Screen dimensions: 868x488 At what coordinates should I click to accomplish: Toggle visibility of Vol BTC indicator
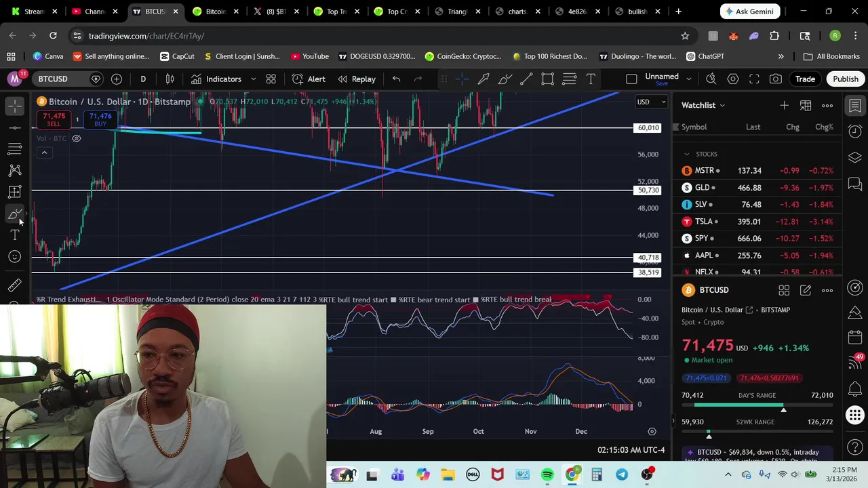[x=77, y=138]
